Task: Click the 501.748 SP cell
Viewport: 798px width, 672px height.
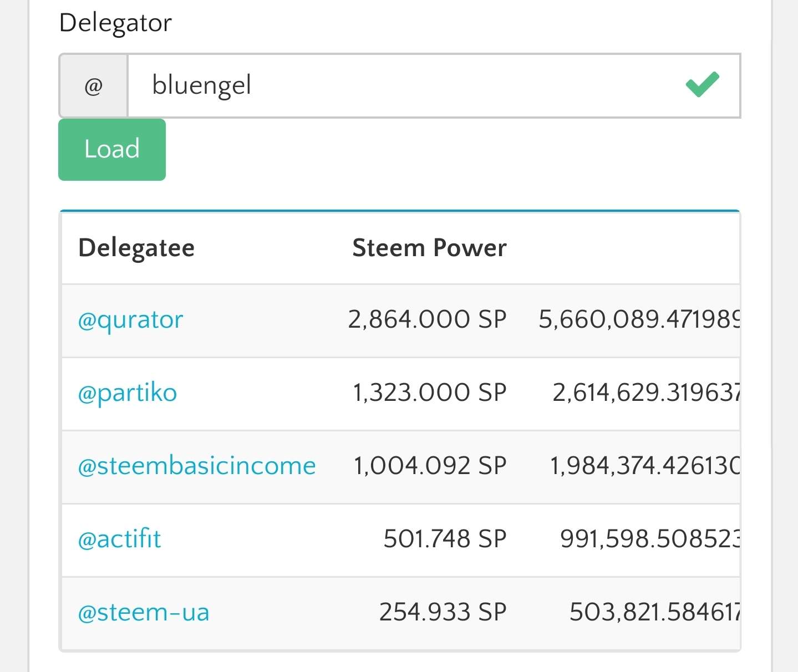Action: [445, 539]
